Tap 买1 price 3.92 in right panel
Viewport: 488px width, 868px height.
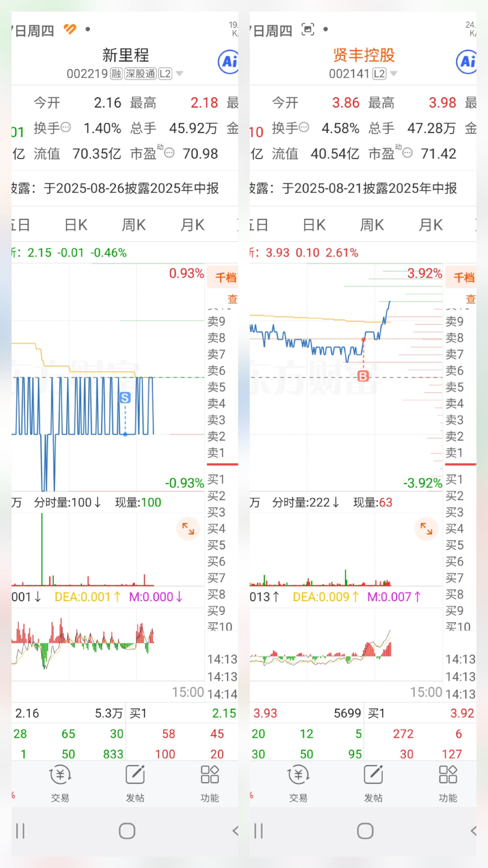pyautogui.click(x=462, y=713)
